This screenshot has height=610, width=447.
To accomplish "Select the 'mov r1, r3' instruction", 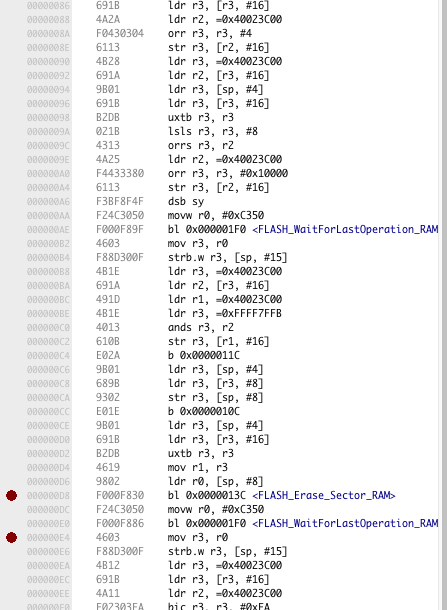I will pyautogui.click(x=198, y=468).
